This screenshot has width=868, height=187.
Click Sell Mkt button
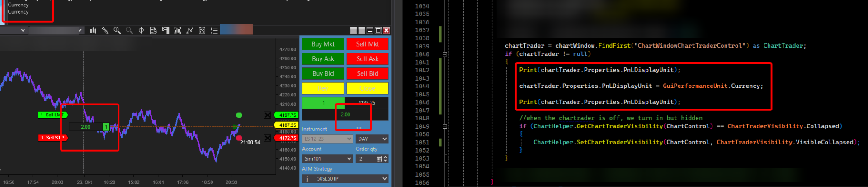[368, 44]
